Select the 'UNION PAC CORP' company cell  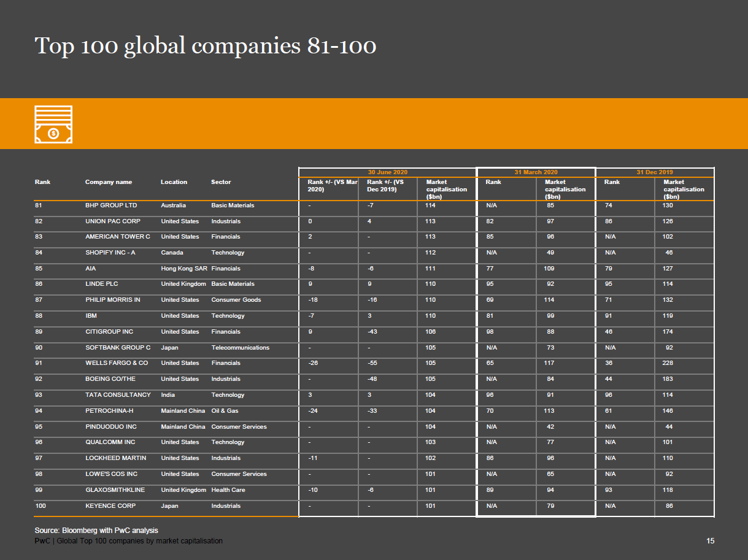point(113,221)
